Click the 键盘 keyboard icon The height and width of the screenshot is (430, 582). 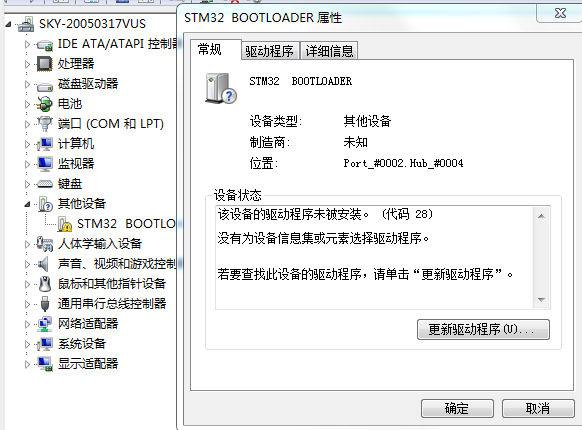[x=45, y=184]
